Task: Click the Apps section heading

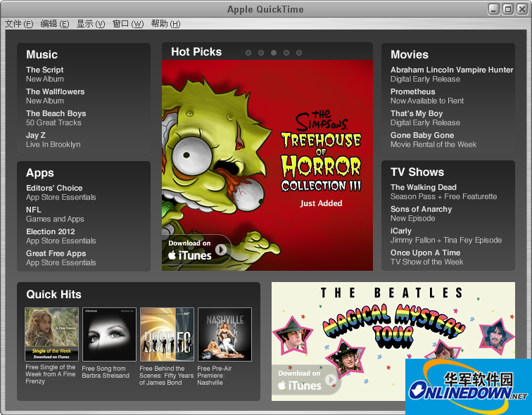Action: click(x=39, y=173)
